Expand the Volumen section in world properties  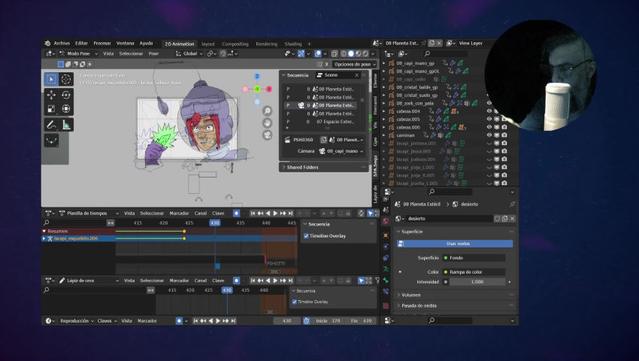(x=411, y=295)
